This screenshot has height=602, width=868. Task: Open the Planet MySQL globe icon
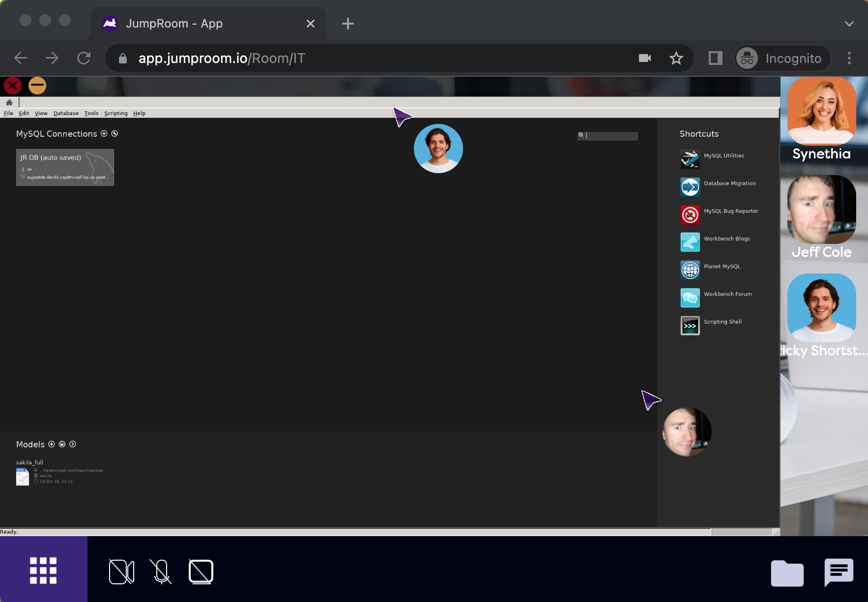pyautogui.click(x=690, y=270)
